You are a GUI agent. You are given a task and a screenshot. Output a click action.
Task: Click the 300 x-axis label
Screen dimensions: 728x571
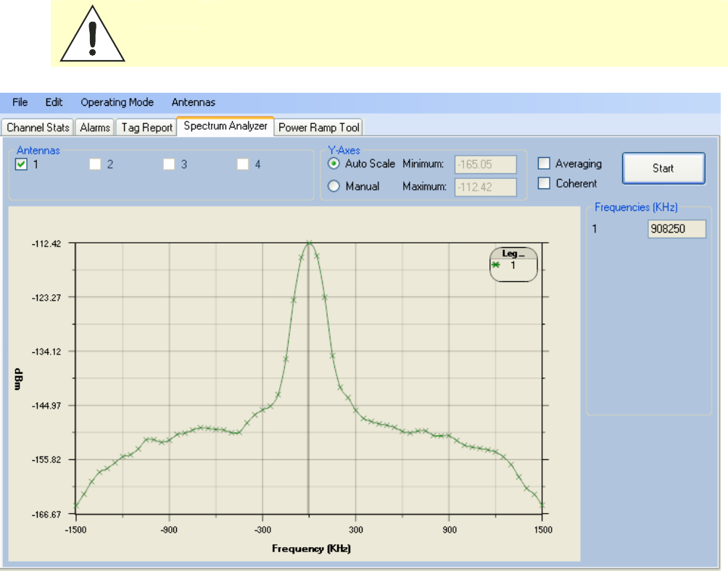[356, 530]
